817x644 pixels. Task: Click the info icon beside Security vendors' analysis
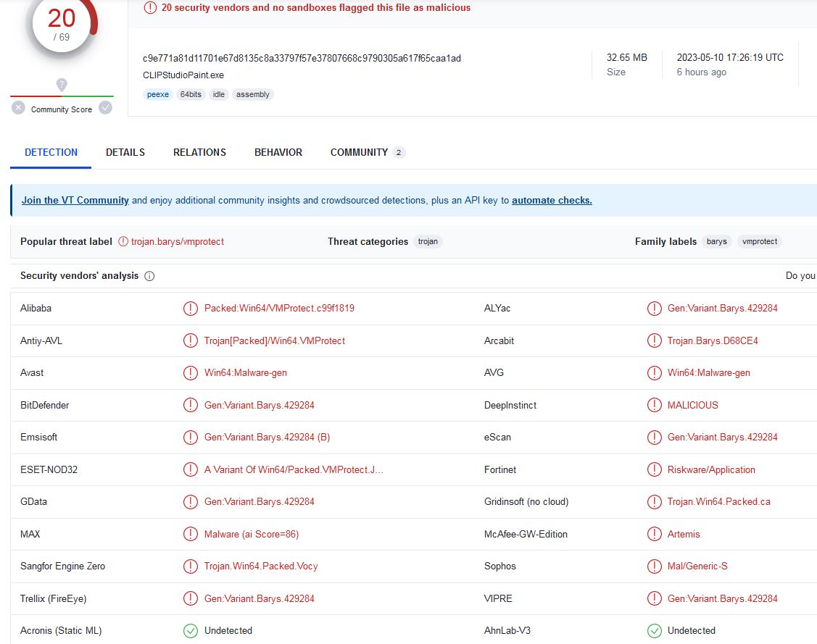(149, 276)
